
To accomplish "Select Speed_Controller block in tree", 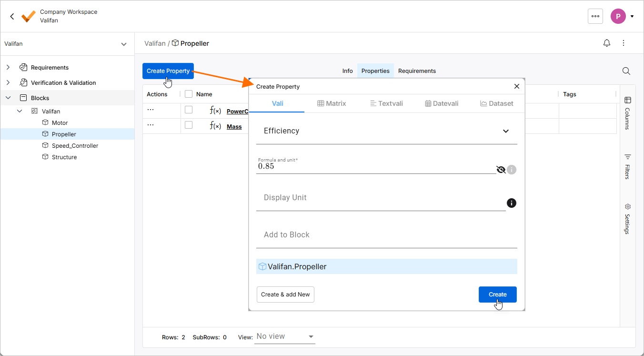I will [x=75, y=146].
